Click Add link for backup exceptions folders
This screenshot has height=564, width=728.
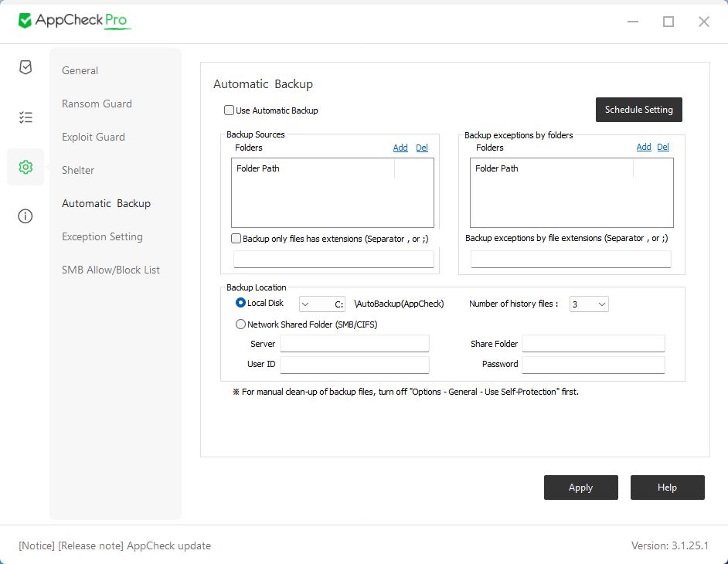point(644,147)
